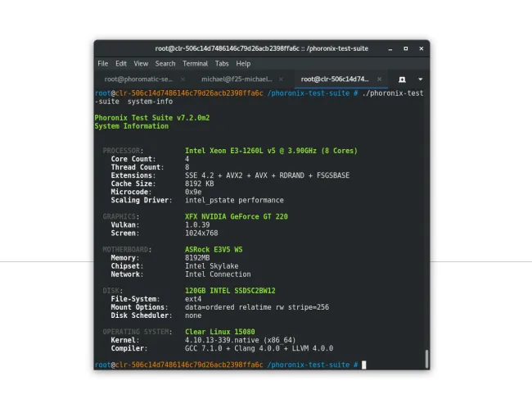Close the michael@f25-michael... tab
532x408 pixels.
point(281,79)
